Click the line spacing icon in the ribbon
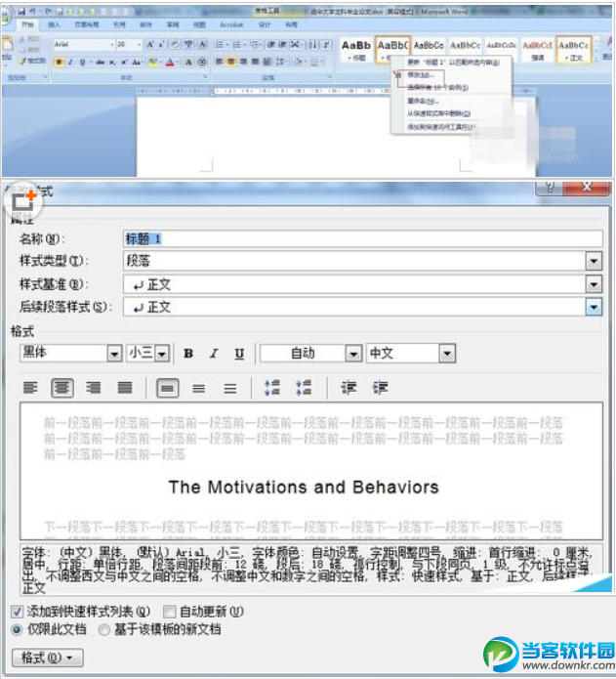 (280, 62)
